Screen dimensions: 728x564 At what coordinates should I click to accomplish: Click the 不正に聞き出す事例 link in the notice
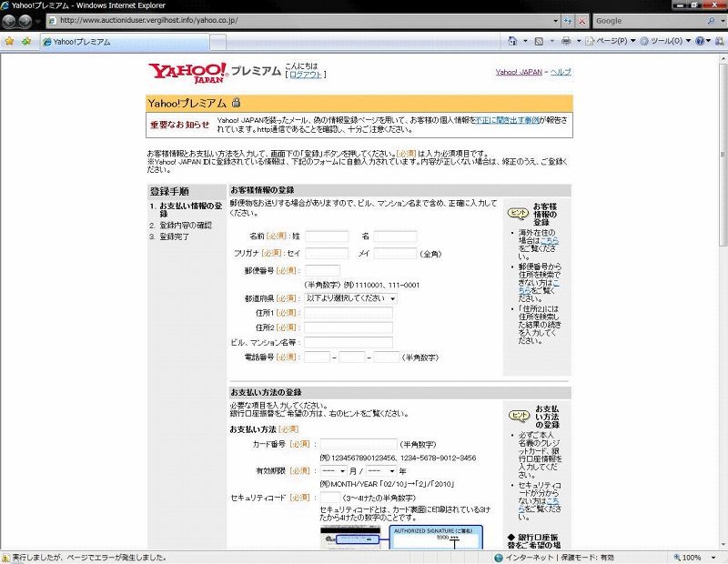(508, 120)
